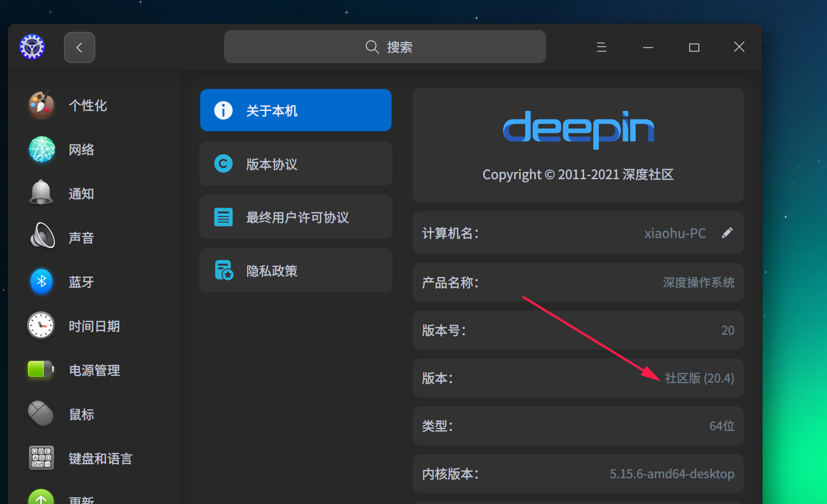Click the kernel version 5.15.6-amd64-desktop
The image size is (827, 504).
pos(672,474)
